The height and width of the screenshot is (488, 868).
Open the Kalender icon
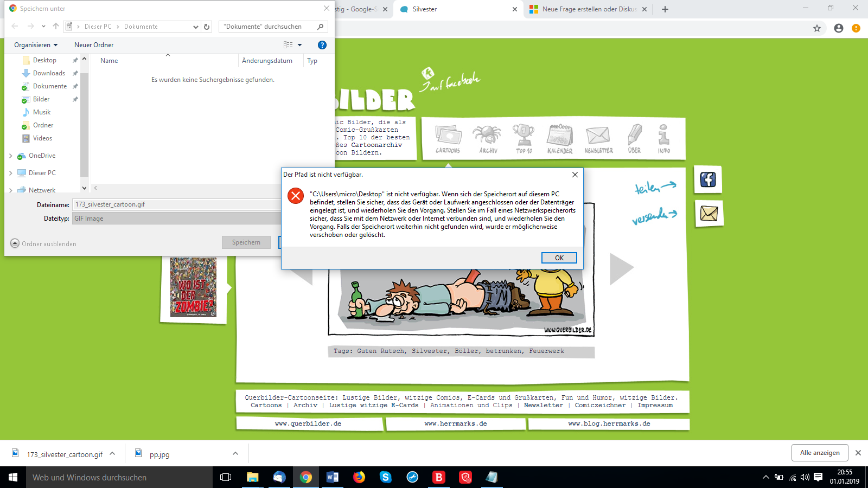(x=560, y=139)
